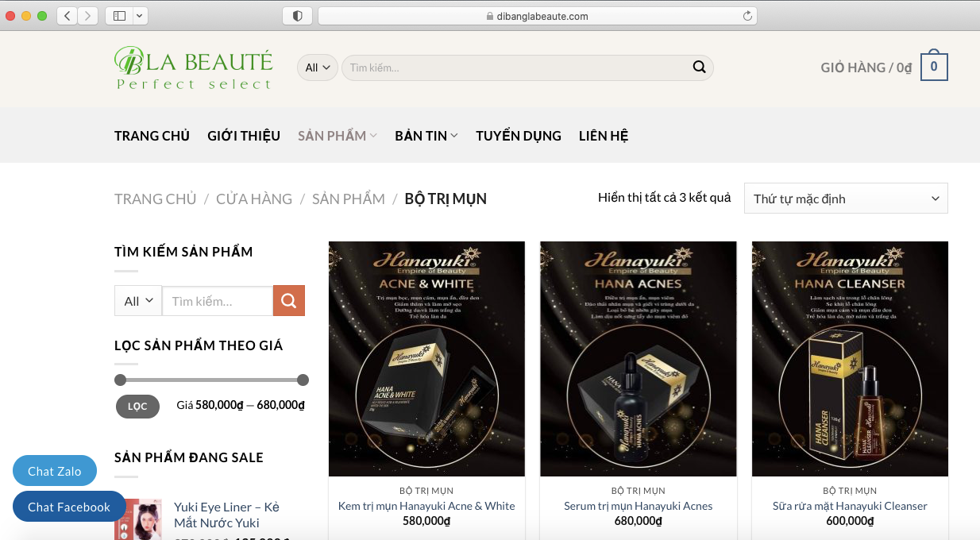
Task: Click the privacy shield icon
Action: (x=298, y=16)
